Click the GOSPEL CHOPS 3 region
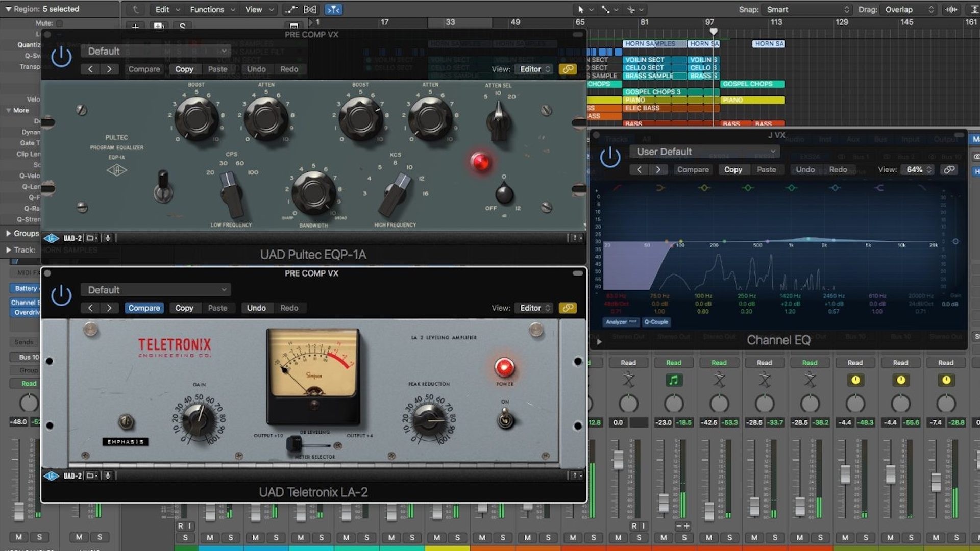 point(653,92)
